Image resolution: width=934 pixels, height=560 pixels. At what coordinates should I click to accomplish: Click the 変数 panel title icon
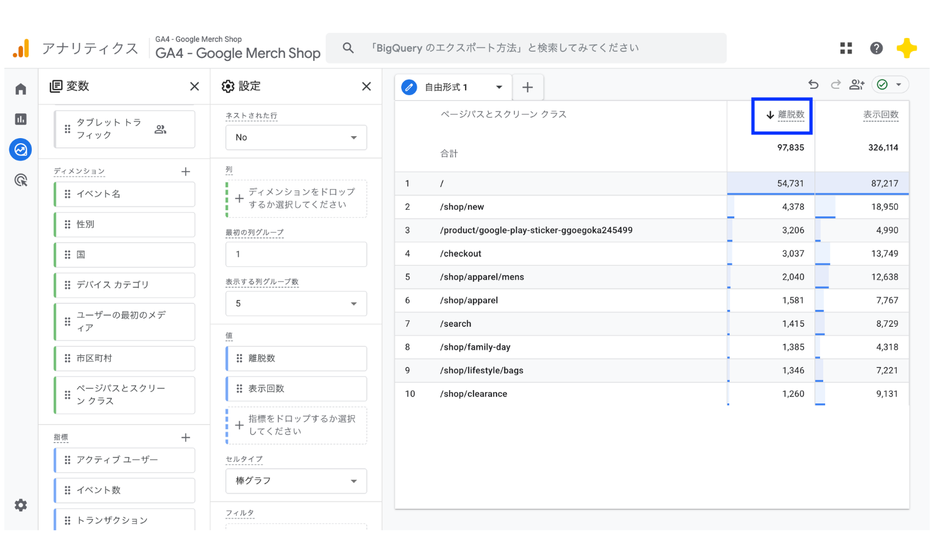coord(56,86)
